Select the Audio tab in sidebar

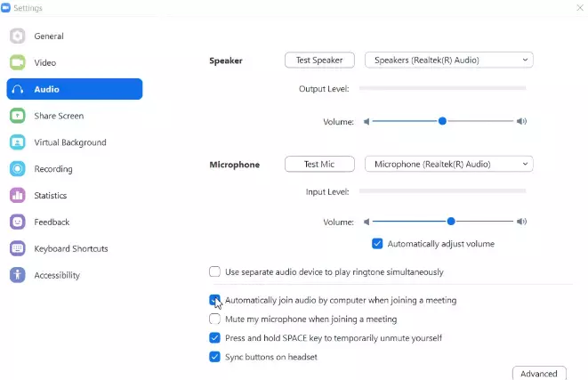coord(75,89)
